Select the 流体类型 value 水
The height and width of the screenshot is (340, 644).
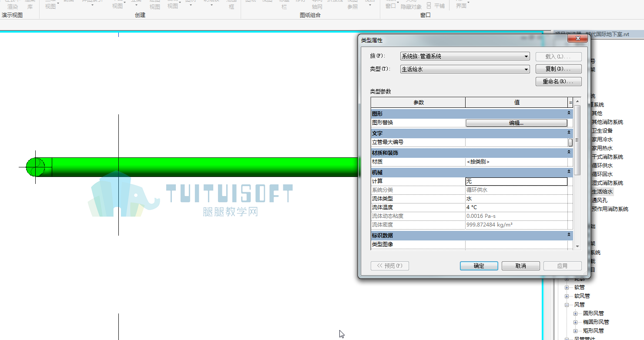click(517, 199)
